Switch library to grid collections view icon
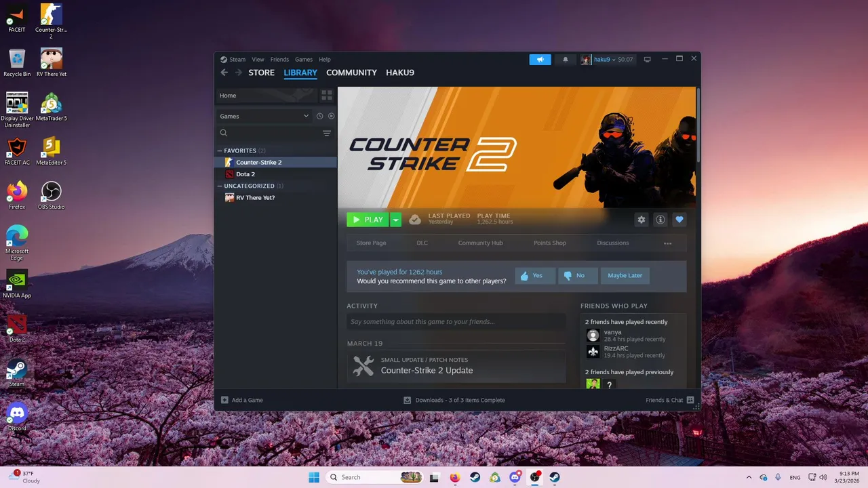Screen dimensions: 868x488 coord(327,96)
